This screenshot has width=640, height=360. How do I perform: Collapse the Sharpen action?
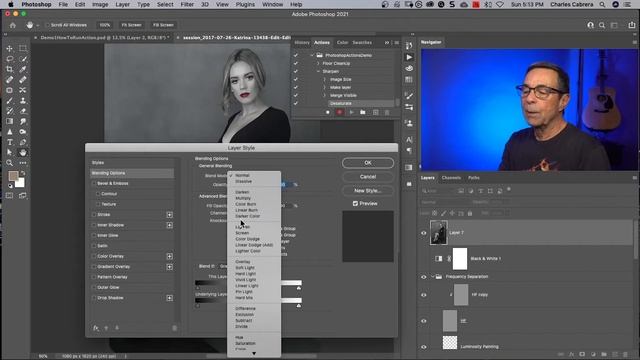pos(318,71)
